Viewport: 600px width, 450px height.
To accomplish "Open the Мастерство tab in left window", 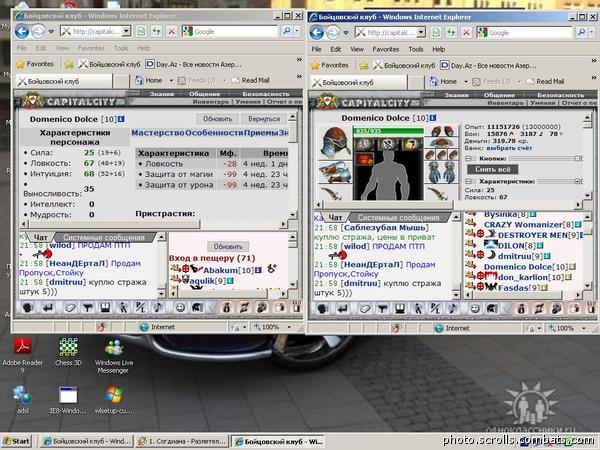I will pyautogui.click(x=158, y=133).
